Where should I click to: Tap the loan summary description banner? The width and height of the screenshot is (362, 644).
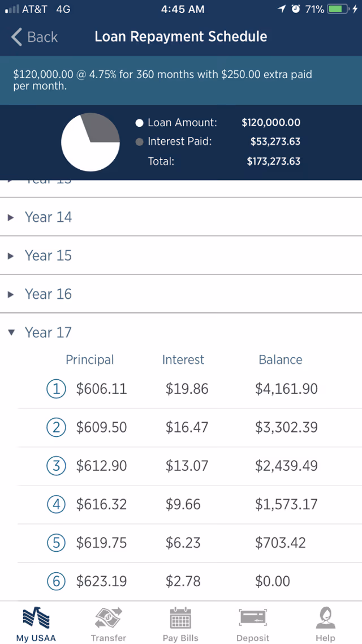pyautogui.click(x=181, y=80)
